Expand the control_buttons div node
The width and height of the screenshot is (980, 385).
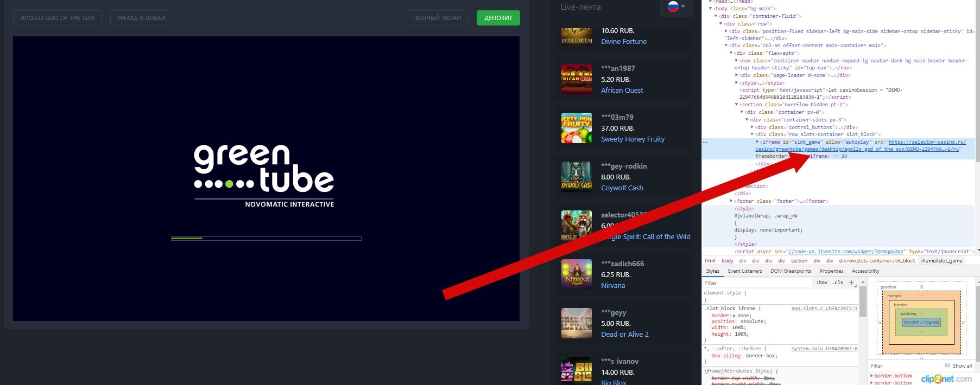coord(752,127)
